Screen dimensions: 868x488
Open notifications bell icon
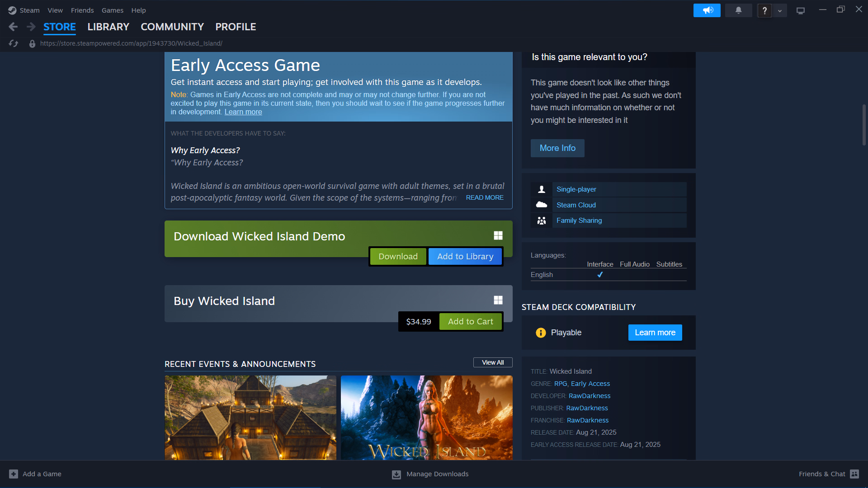pos(738,10)
